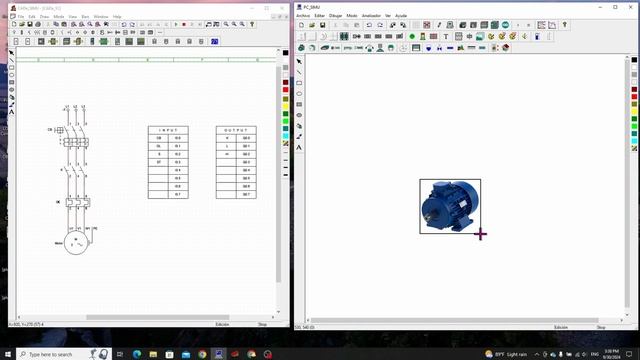The image size is (640, 360).
Task: Open Google Chrome from the taskbar
Action: [x=202, y=354]
